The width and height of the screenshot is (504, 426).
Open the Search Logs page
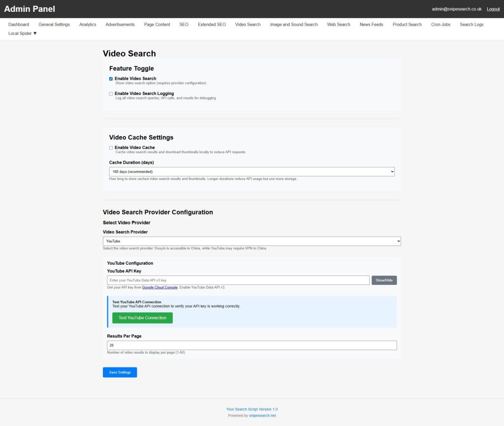pyautogui.click(x=472, y=25)
